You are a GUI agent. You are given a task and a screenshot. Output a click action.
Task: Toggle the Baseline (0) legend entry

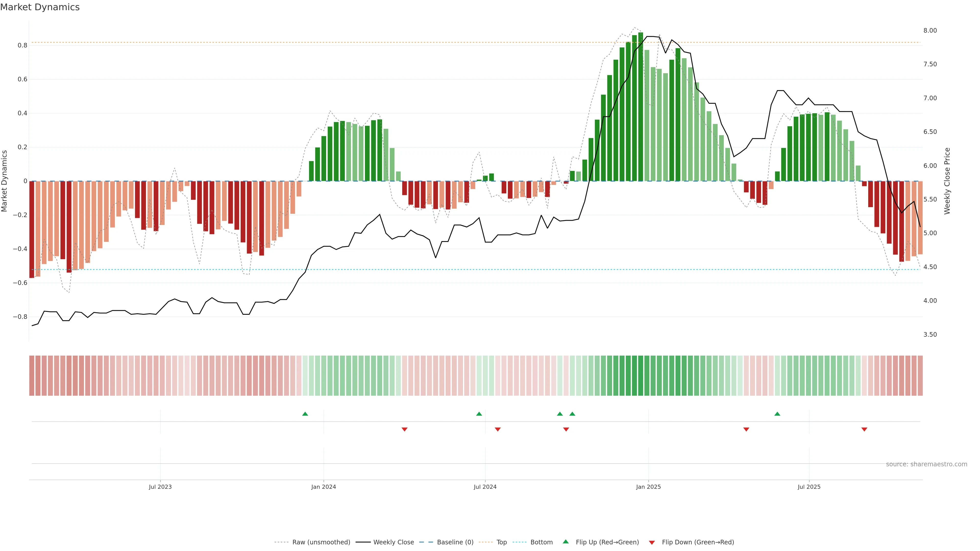pos(455,542)
